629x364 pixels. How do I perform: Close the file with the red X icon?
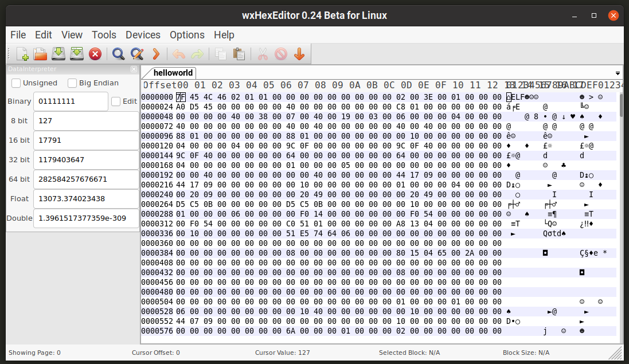coord(95,54)
